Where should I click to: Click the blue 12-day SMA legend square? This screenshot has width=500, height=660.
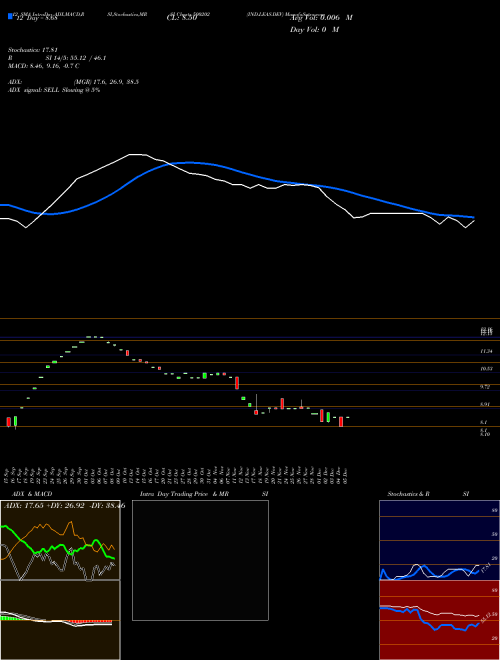coord(10,16)
